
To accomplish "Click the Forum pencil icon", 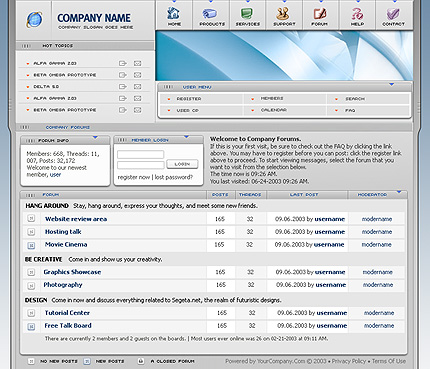I will pos(320,13).
